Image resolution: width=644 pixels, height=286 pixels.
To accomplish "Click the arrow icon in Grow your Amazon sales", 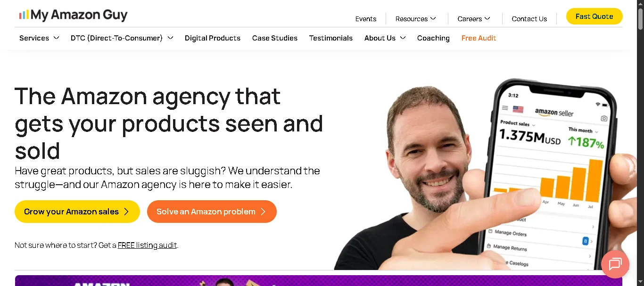I will 126,212.
